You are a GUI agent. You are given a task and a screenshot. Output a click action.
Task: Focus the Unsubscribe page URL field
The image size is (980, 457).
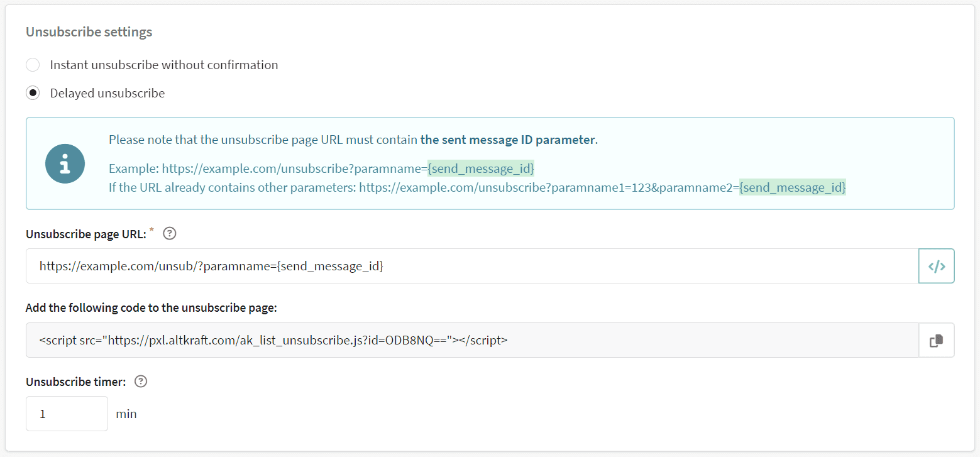click(472, 266)
